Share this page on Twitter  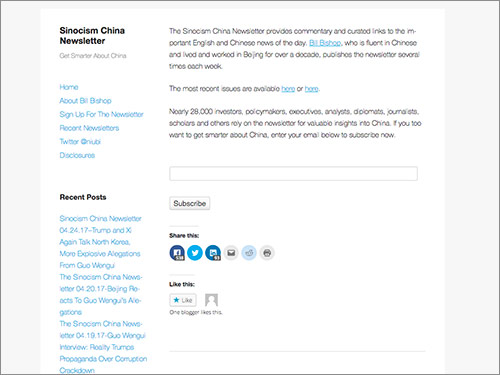195,253
